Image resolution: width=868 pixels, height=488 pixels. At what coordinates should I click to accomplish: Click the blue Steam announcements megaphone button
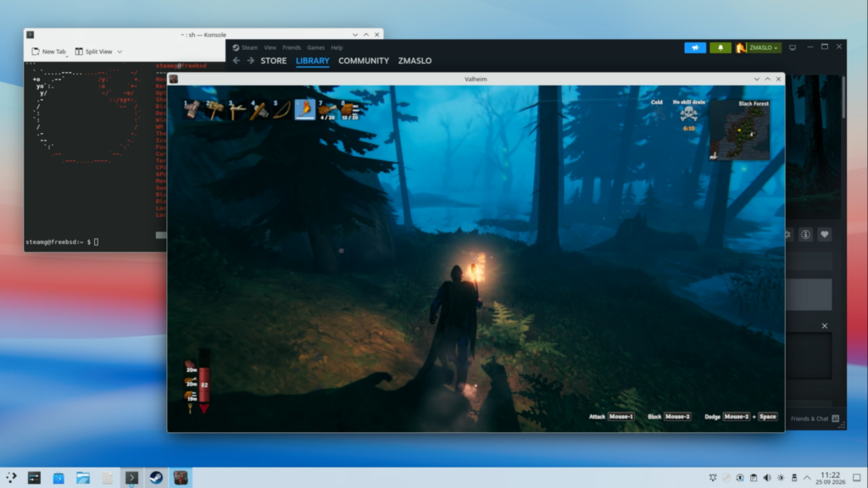click(x=695, y=47)
